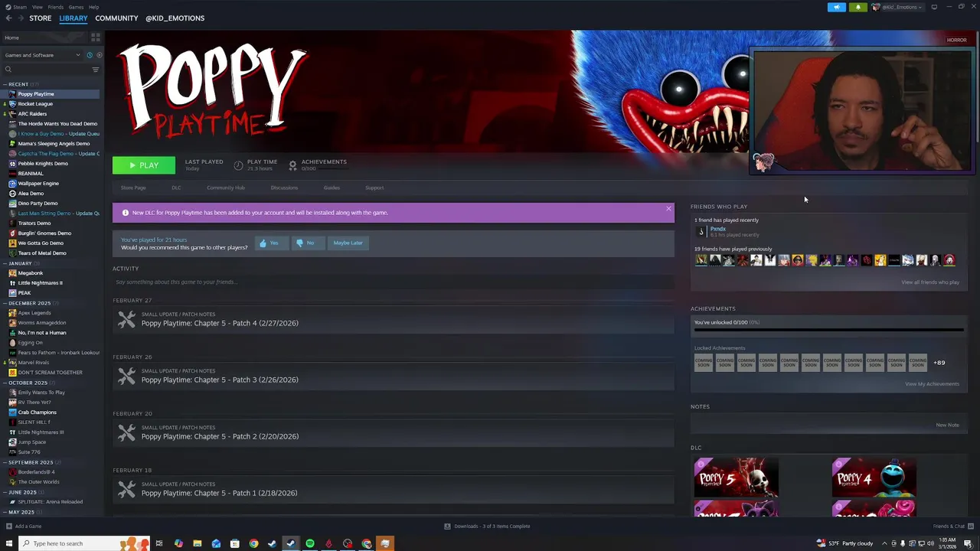Open Chapter 5 Patch 1 wrench icon

click(126, 490)
